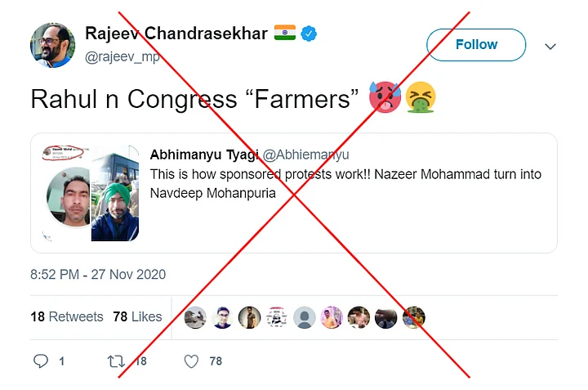Click the first liker avatar in the row
This screenshot has width=588, height=390.
(194, 317)
